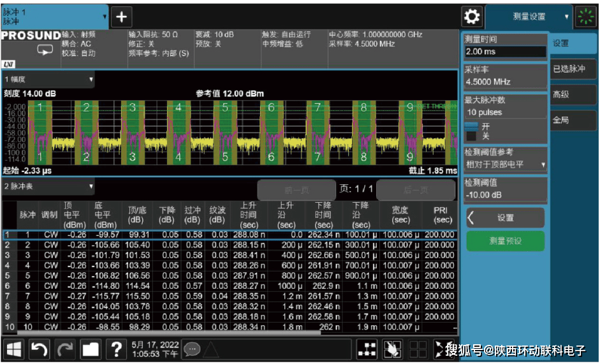Edit the measurement time 2.00 ms field
Screen dimensions: 600x364
click(505, 52)
